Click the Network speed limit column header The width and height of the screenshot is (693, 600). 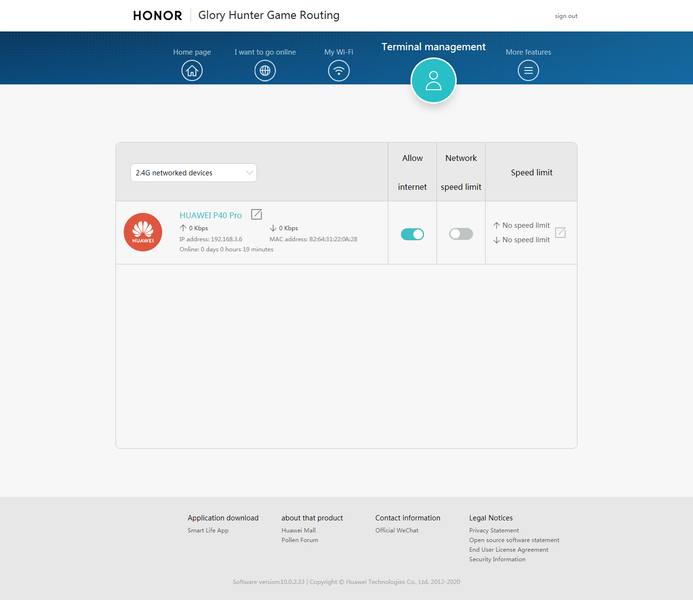tap(461, 172)
